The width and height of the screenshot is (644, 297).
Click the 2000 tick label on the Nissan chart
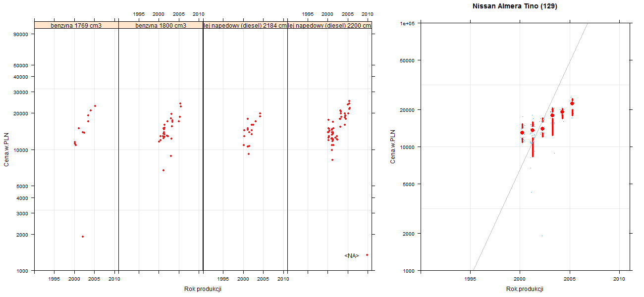[x=409, y=233]
